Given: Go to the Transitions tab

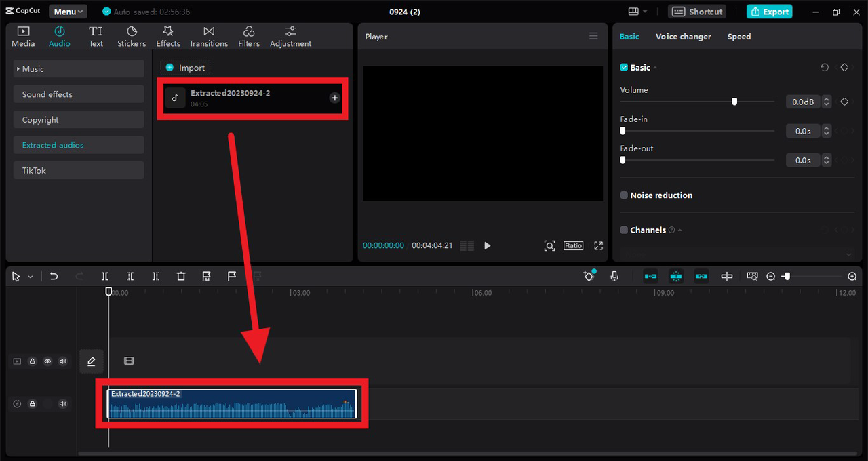Looking at the screenshot, I should coord(209,37).
